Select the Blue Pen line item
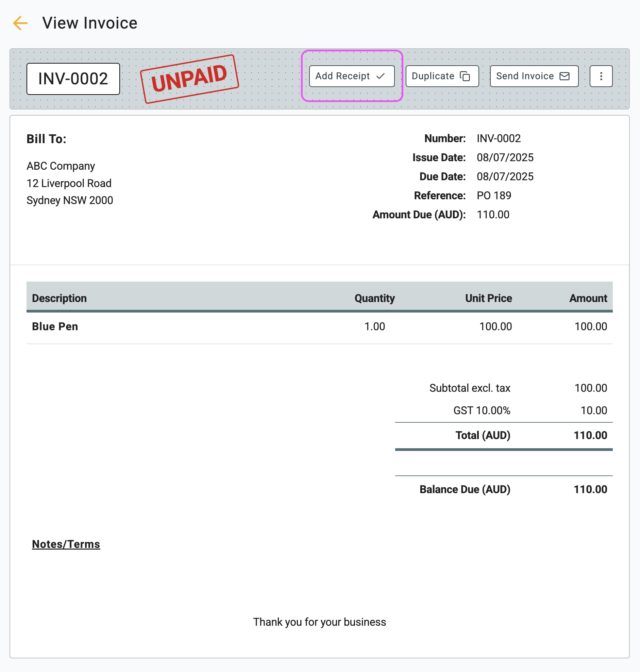 (x=55, y=326)
